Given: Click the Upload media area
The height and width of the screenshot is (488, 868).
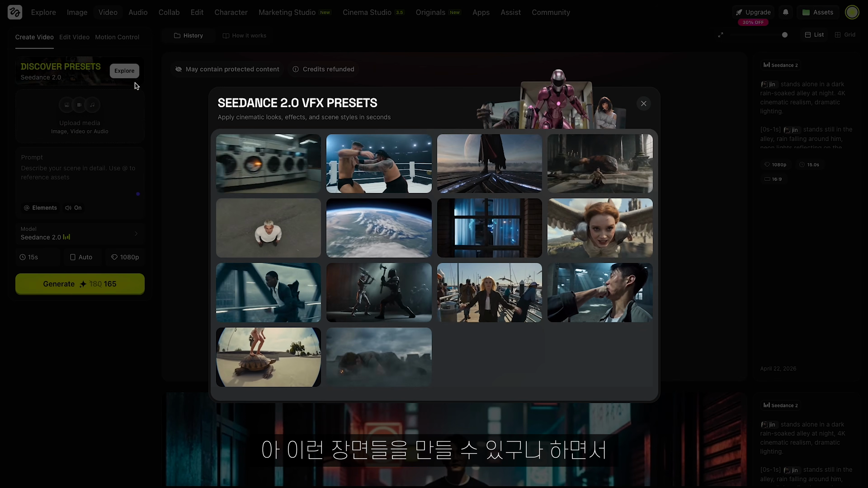Looking at the screenshot, I should pos(80,116).
